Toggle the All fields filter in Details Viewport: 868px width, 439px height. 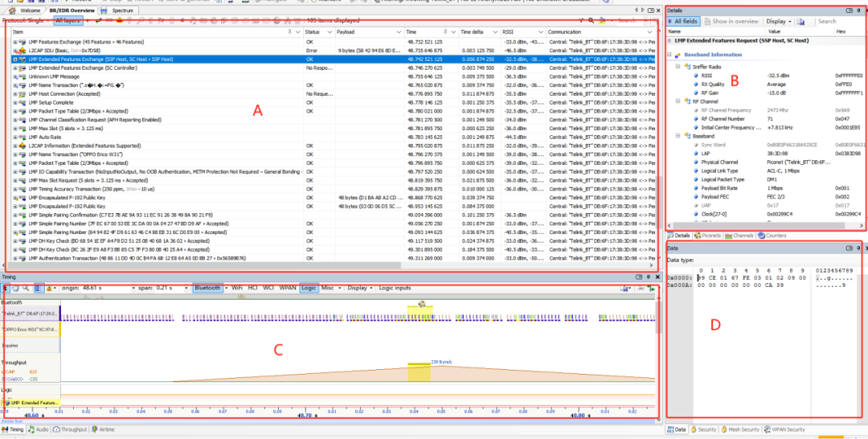pos(685,21)
